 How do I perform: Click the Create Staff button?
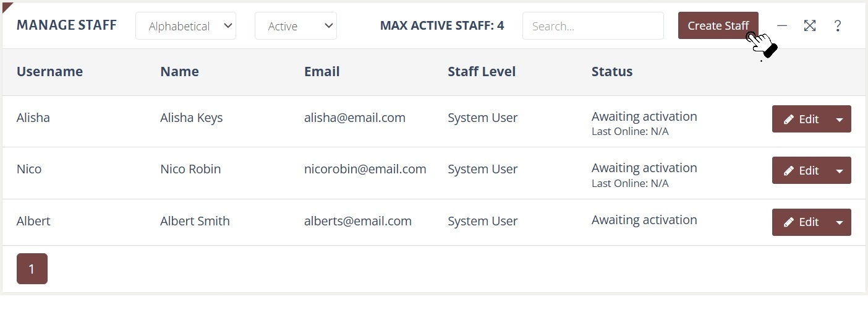tap(717, 25)
